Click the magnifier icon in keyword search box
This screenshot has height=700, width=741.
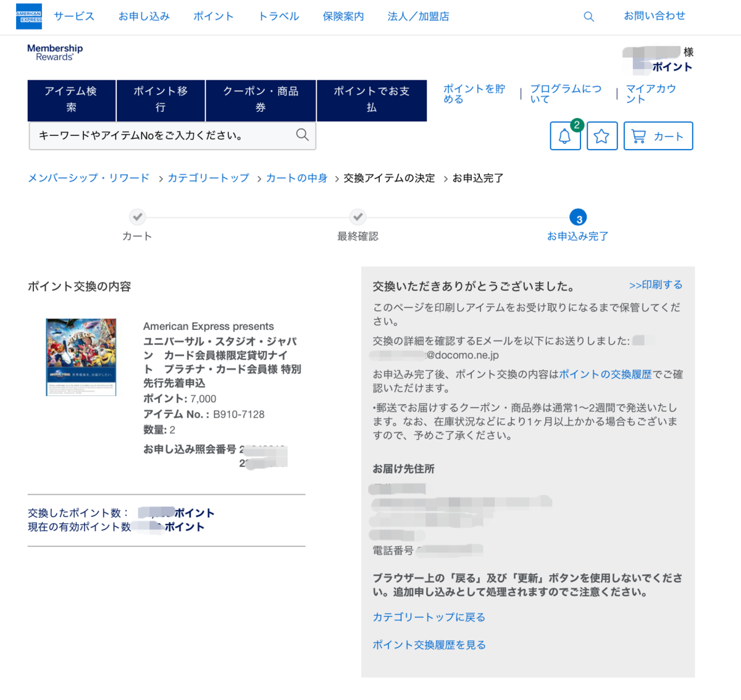point(302,135)
